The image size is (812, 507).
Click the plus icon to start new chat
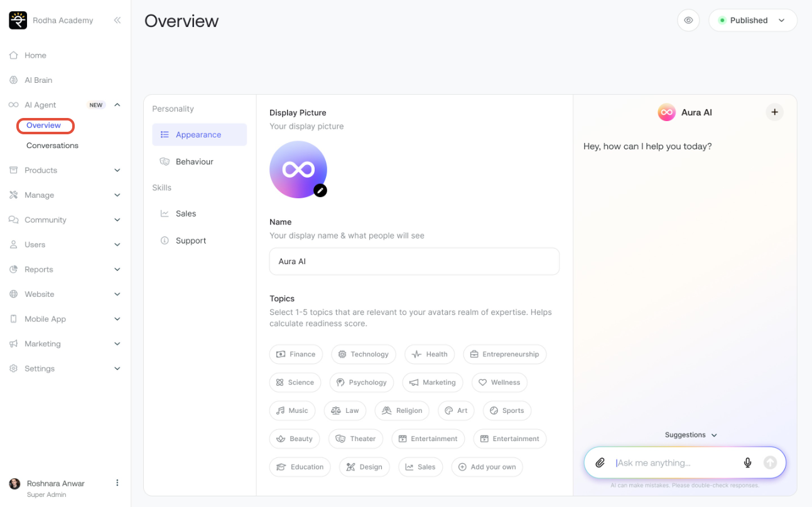(774, 112)
